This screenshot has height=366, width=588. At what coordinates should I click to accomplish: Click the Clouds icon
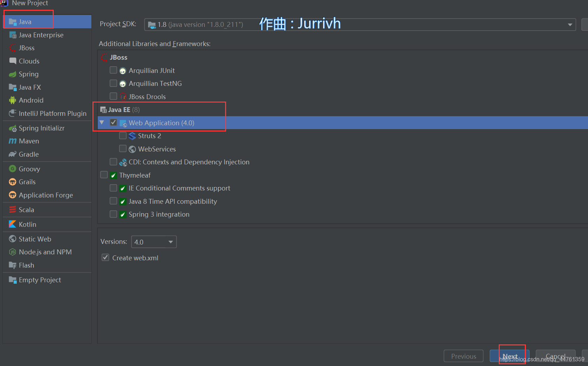13,61
